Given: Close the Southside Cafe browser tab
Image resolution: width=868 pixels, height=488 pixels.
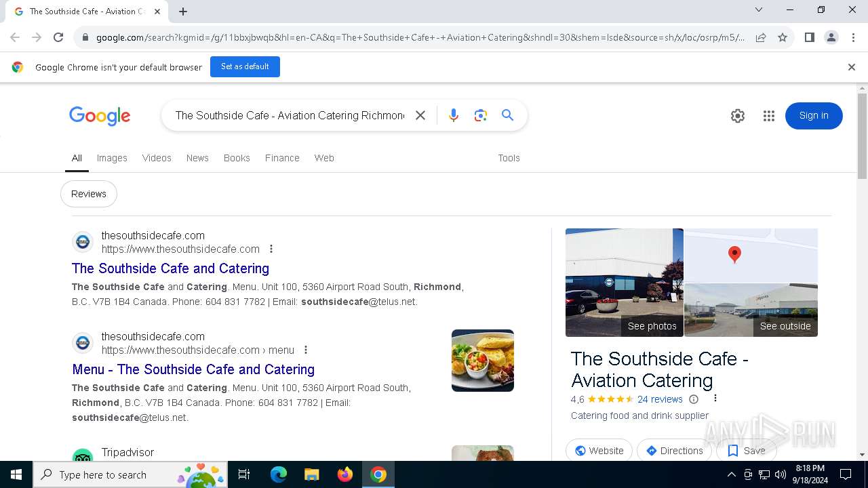Looking at the screenshot, I should (x=157, y=12).
